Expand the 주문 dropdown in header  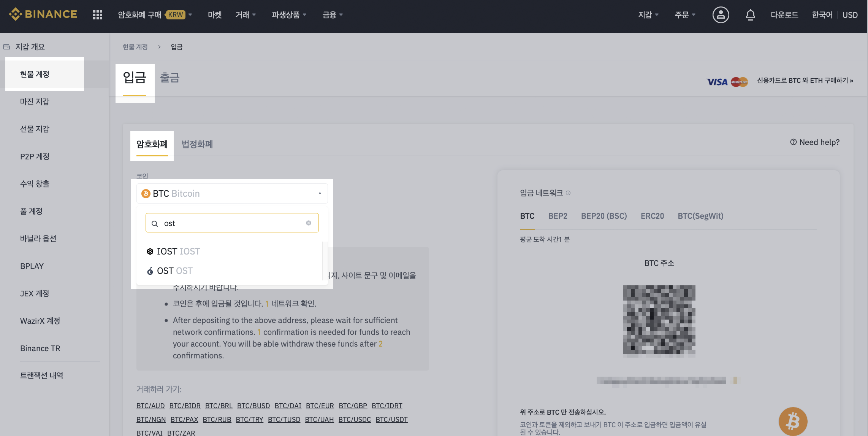click(x=685, y=15)
